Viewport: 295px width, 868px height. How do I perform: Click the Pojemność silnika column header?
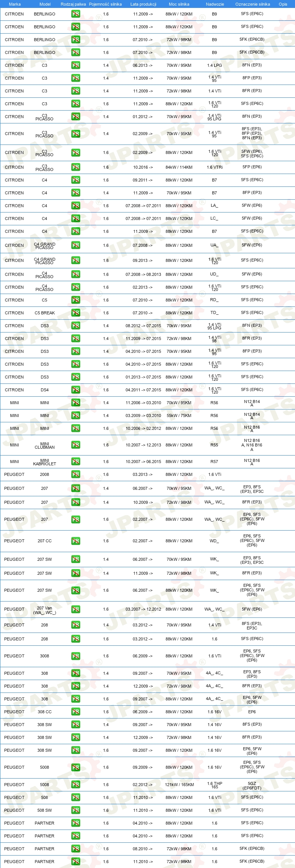(105, 4)
